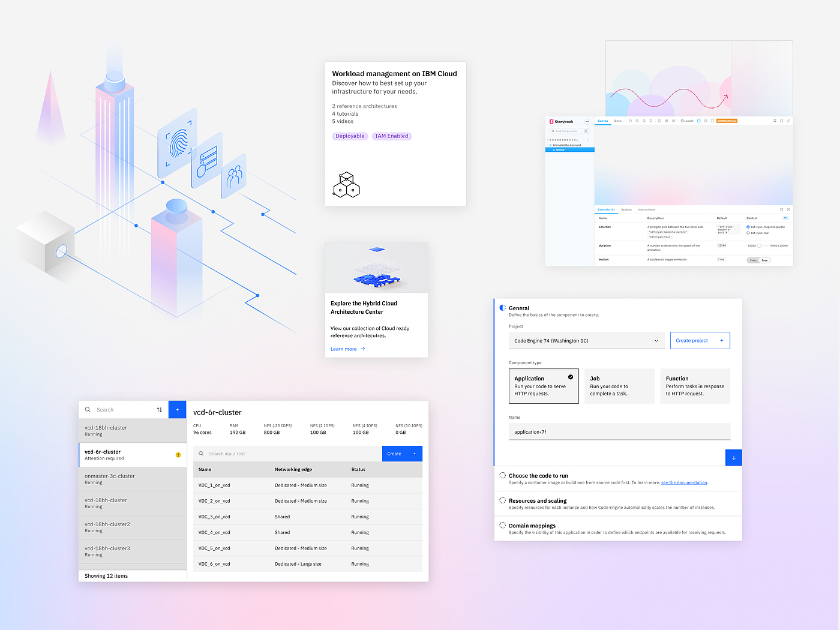Click the yellow warning icon on vcd-6r-cluster

point(178,455)
